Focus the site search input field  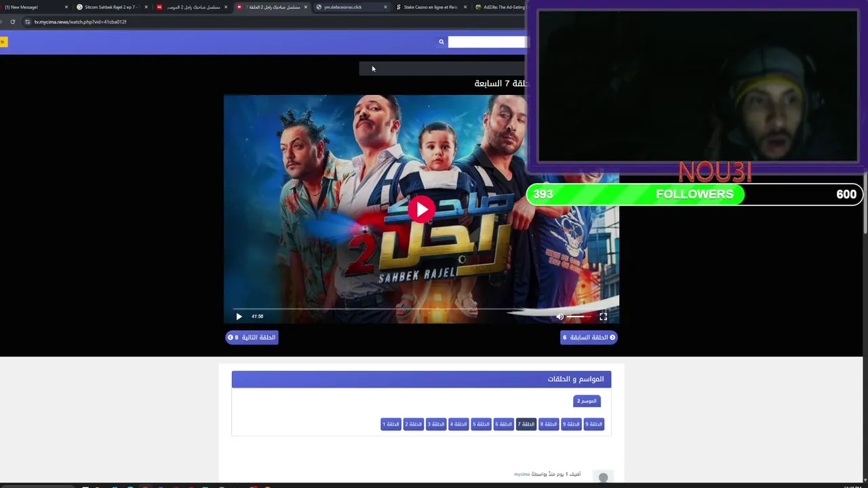pyautogui.click(x=487, y=42)
